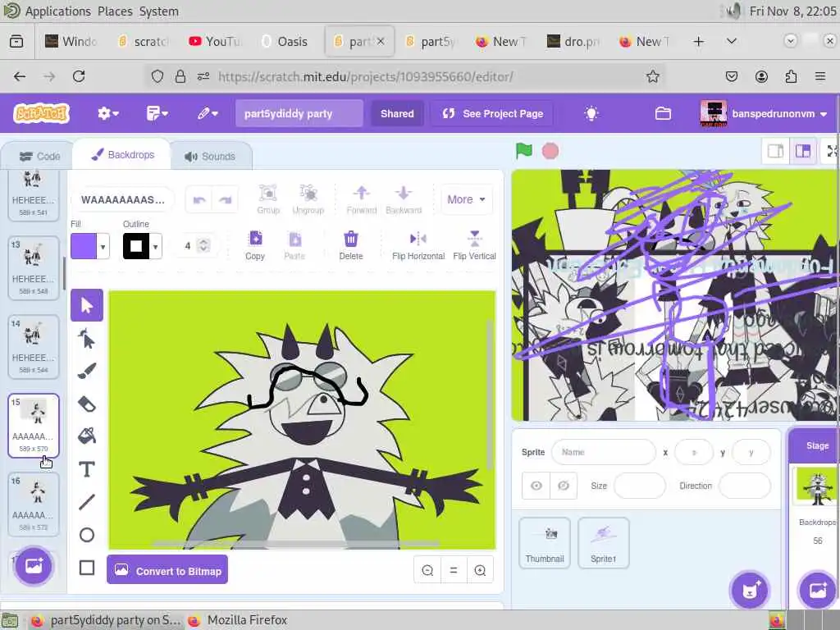The width and height of the screenshot is (840, 630).
Task: Show sprite with eye button
Action: tap(536, 486)
